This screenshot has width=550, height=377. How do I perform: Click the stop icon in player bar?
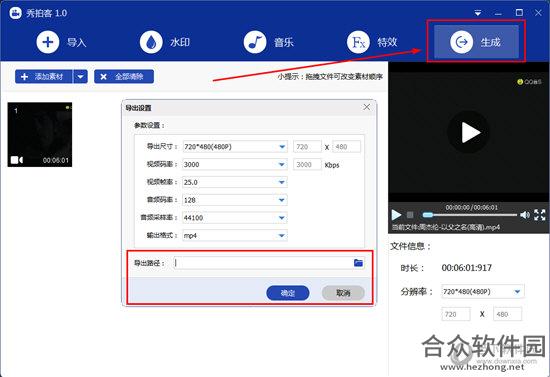410,214
